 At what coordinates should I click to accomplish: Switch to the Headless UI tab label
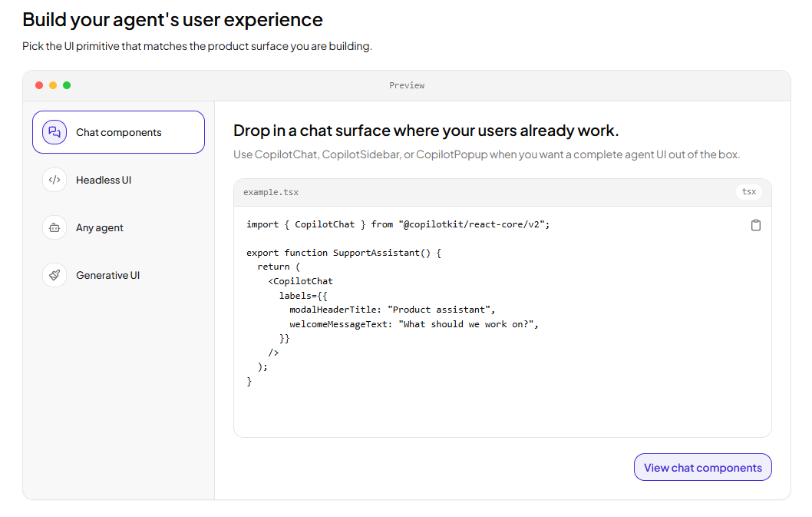click(x=104, y=180)
